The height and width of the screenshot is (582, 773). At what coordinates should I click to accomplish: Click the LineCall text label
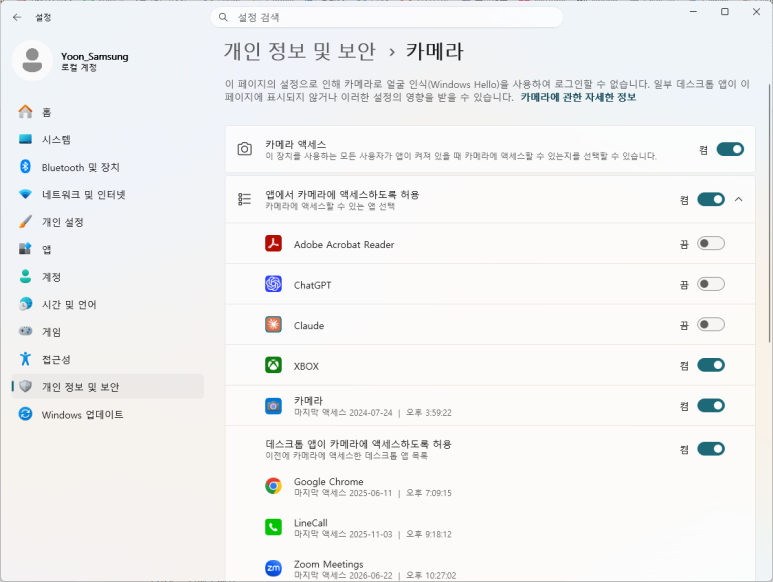pos(311,522)
